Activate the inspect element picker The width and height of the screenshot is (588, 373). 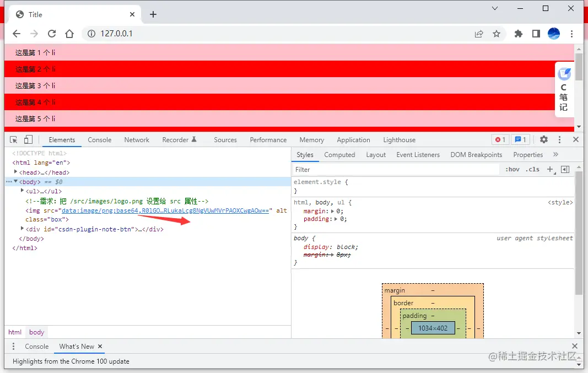pos(13,140)
